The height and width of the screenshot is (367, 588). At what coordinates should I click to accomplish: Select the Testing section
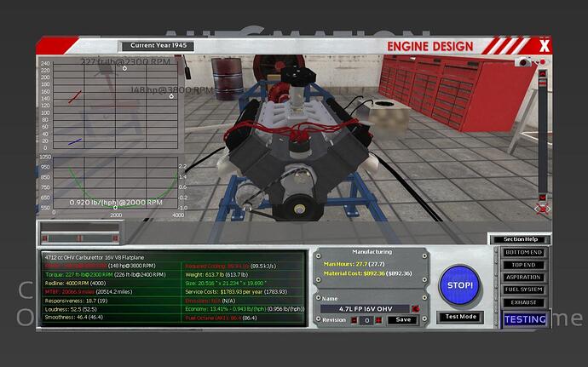pos(523,319)
